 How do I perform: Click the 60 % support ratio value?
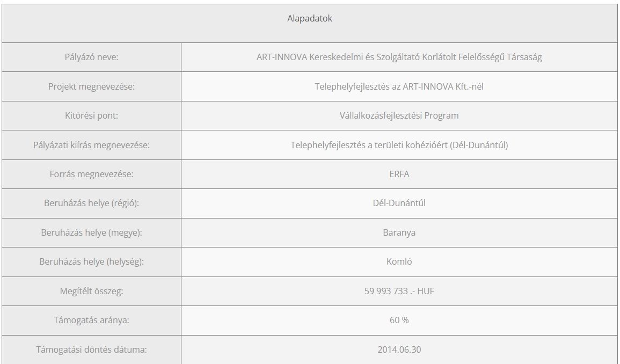(x=399, y=320)
